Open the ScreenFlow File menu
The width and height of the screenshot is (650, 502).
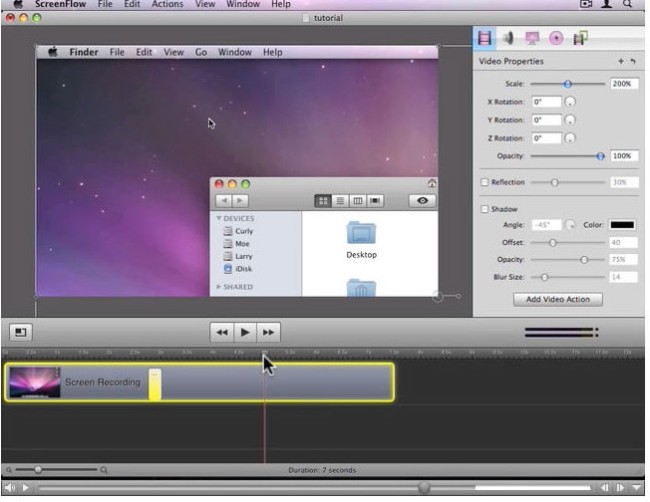[x=105, y=4]
